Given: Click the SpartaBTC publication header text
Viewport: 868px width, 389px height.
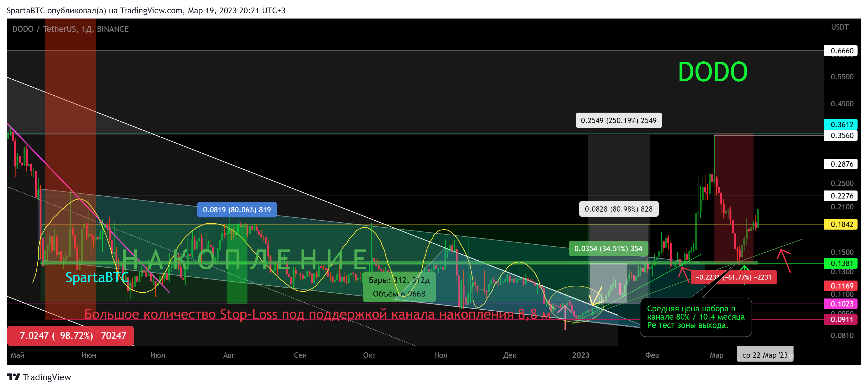Looking at the screenshot, I should point(146,10).
